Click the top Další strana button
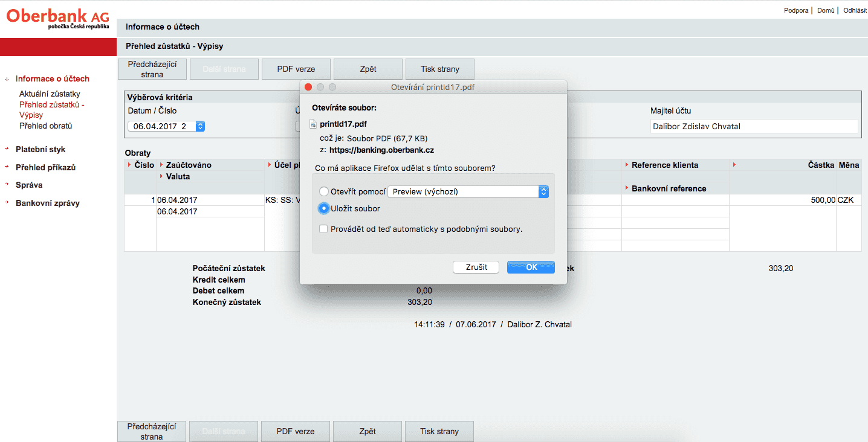Screen dimensions: 868x442 tap(224, 69)
